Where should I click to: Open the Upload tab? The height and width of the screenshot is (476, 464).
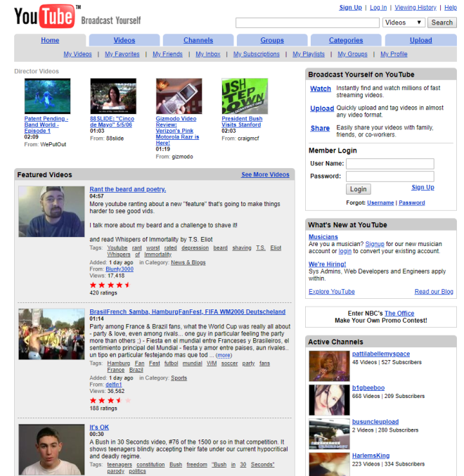[421, 40]
